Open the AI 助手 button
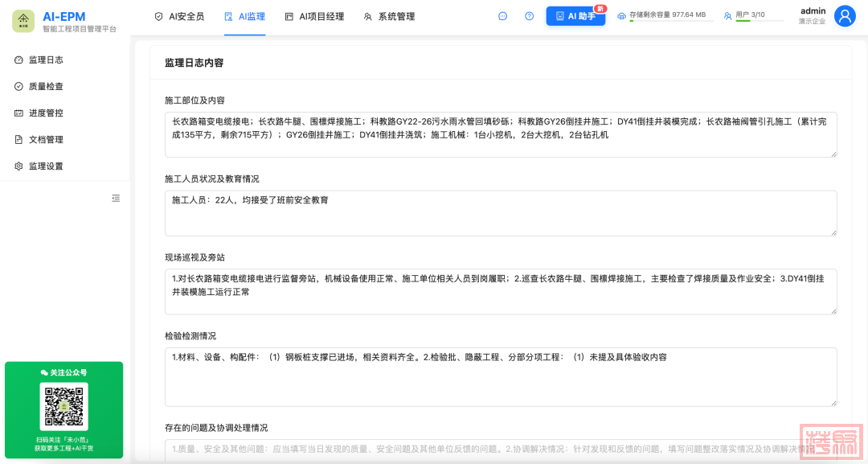Viewport: 868px width, 464px height. (x=575, y=16)
